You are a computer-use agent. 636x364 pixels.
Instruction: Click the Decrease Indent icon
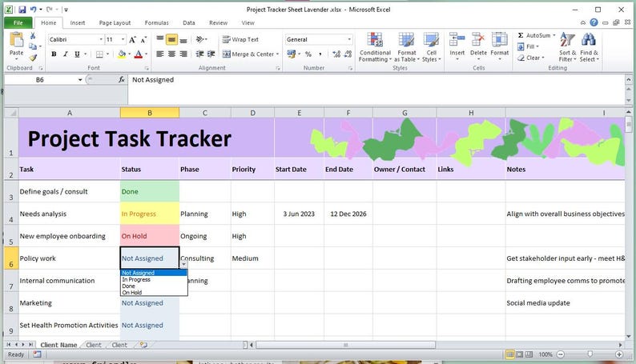pos(199,54)
